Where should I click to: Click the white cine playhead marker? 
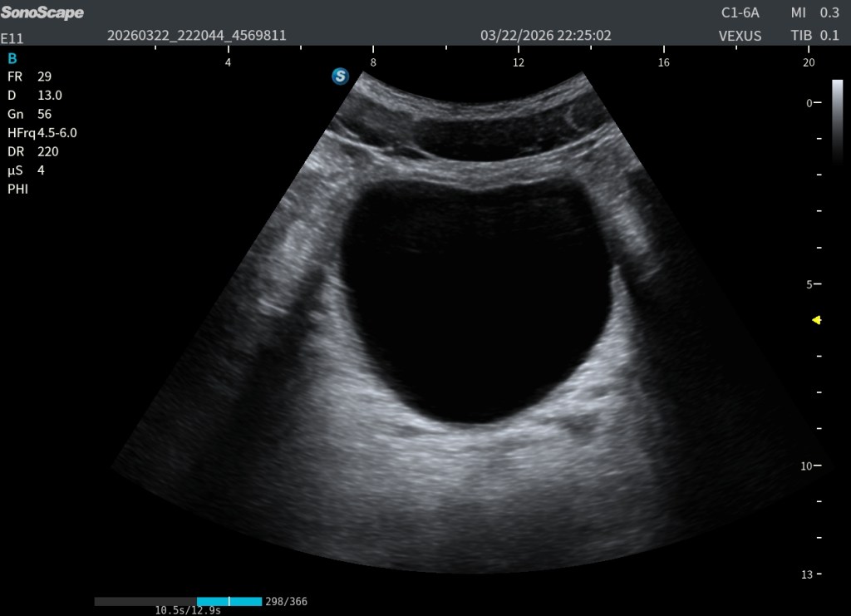tap(229, 601)
